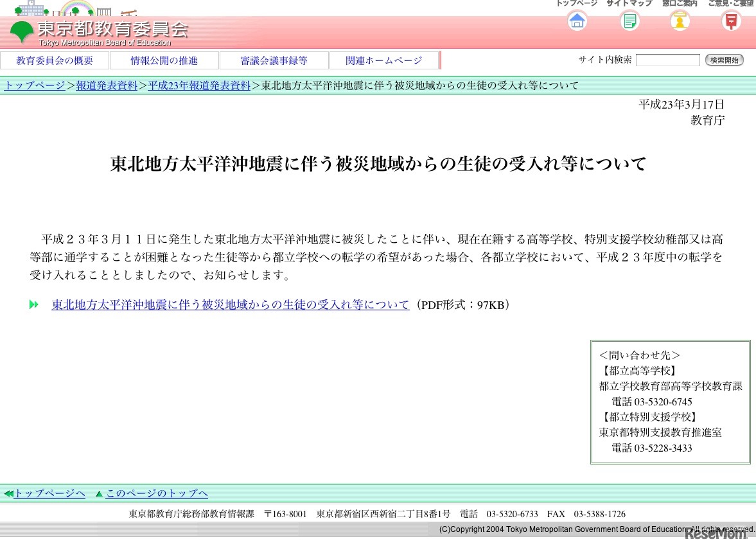Open the sitemap document icon
This screenshot has height=548, width=756.
pos(629,21)
